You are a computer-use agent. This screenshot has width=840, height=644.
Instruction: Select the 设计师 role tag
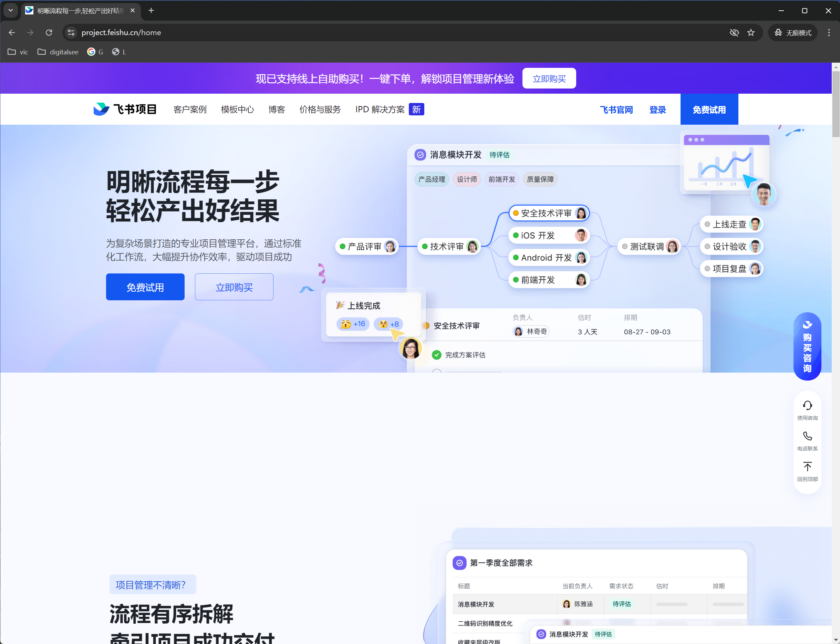467,179
